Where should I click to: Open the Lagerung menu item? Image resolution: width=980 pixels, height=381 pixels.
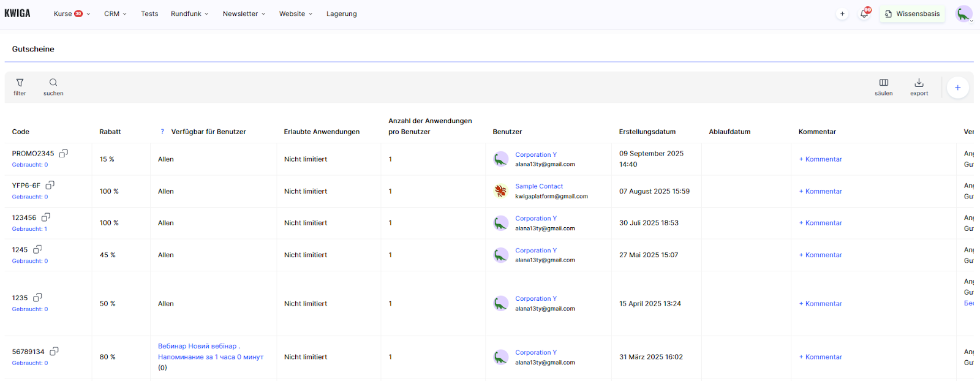pos(341,13)
